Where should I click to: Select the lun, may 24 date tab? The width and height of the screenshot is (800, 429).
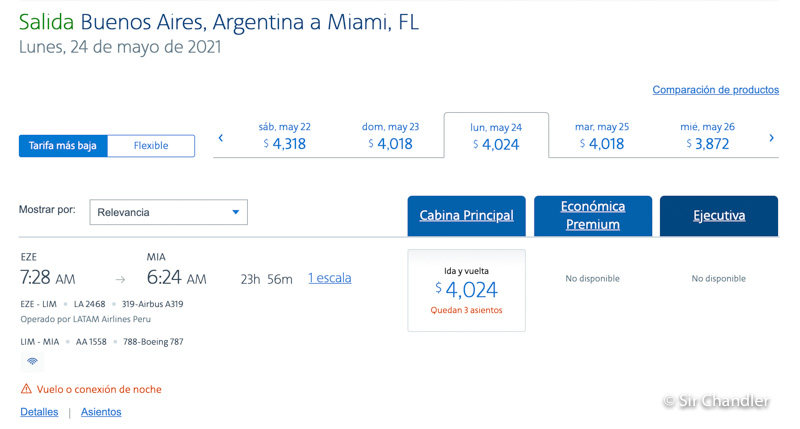[496, 136]
